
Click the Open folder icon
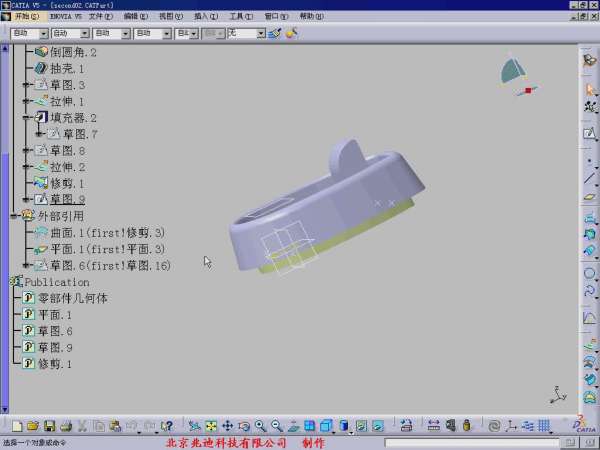tap(33, 426)
